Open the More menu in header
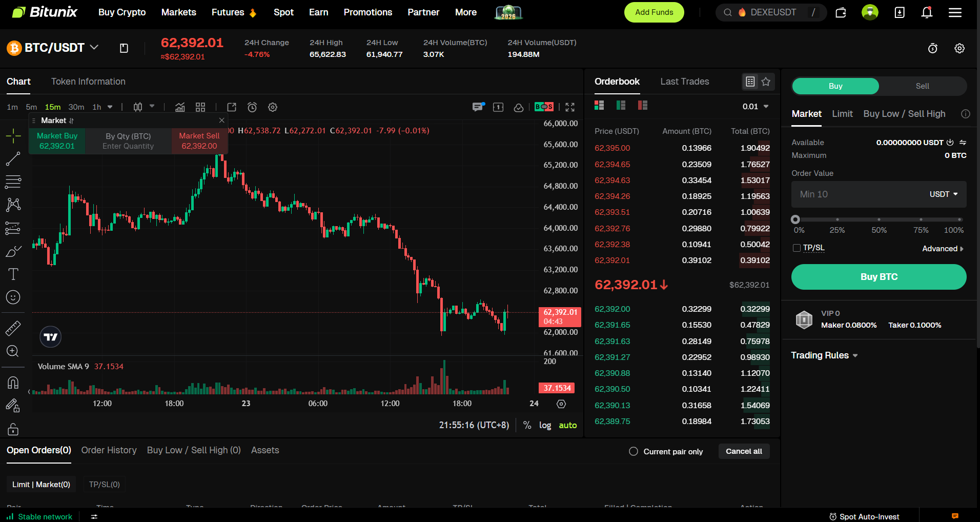Image resolution: width=980 pixels, height=522 pixels. pos(466,12)
